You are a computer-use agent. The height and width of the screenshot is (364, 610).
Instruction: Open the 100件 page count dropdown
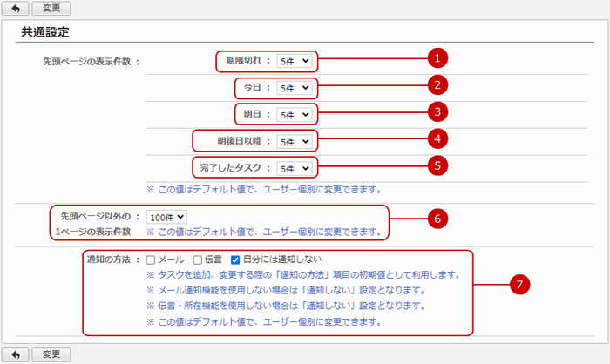[x=166, y=218]
